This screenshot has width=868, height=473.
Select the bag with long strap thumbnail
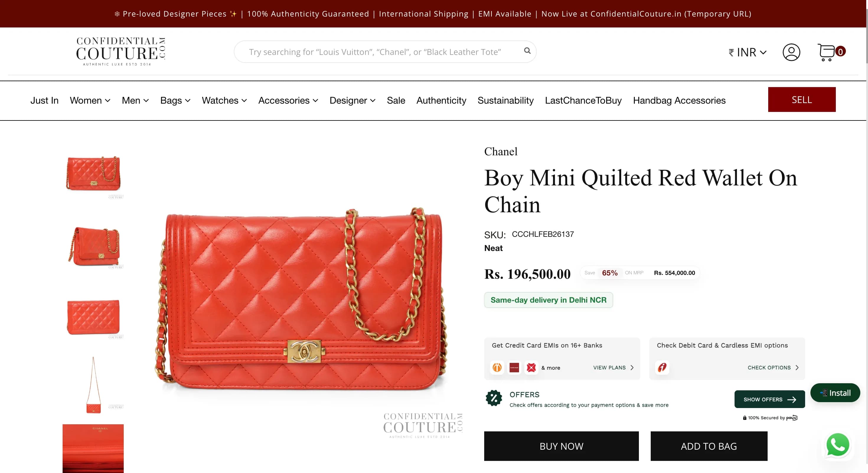(x=93, y=385)
